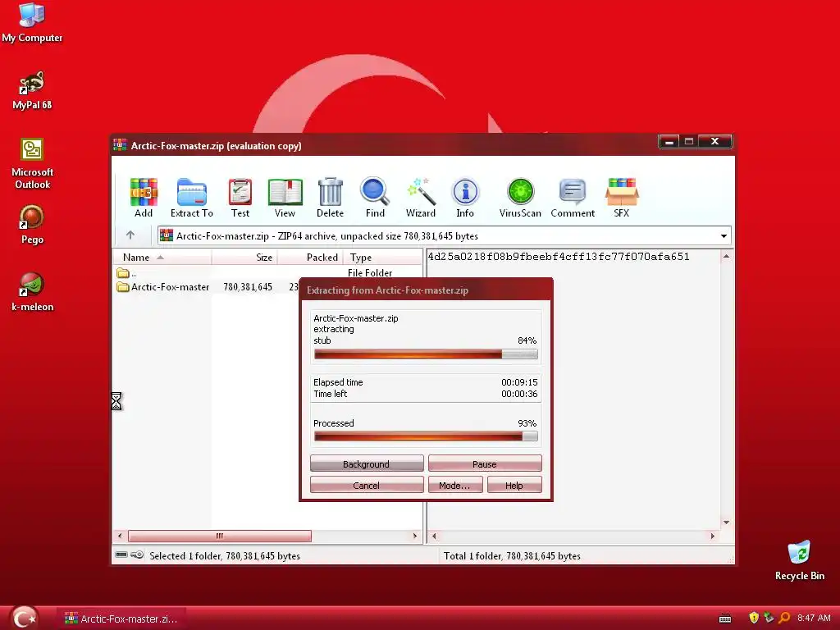Click the 8:47 AM taskbar clock

tap(814, 618)
